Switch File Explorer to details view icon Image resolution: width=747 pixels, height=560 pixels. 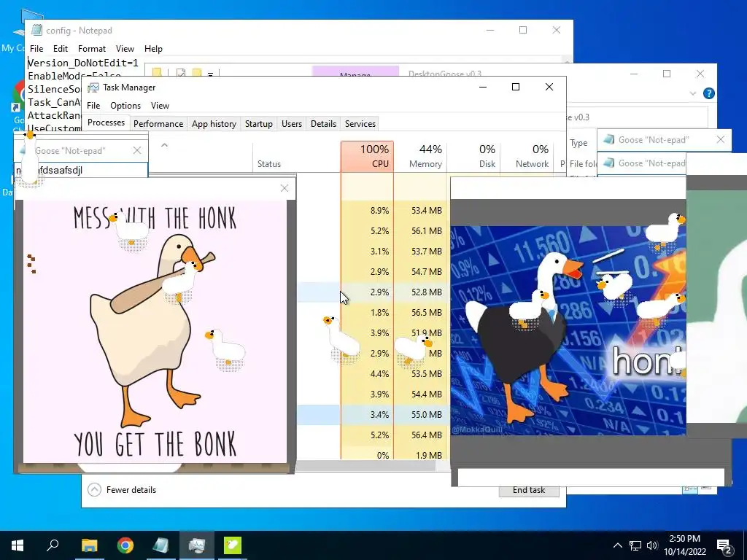click(689, 489)
